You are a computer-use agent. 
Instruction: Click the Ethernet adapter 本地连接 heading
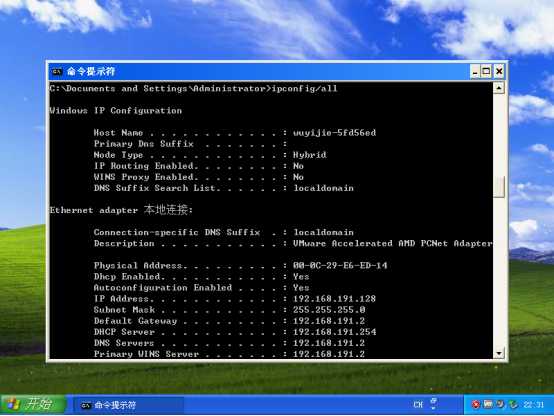(121, 210)
